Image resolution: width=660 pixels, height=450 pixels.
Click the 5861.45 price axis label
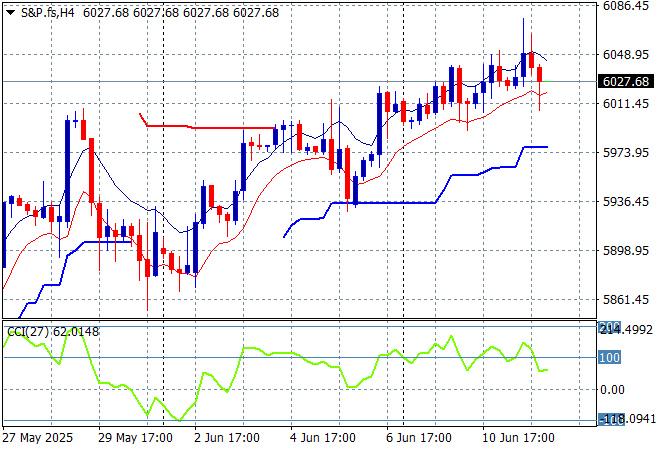tap(628, 300)
